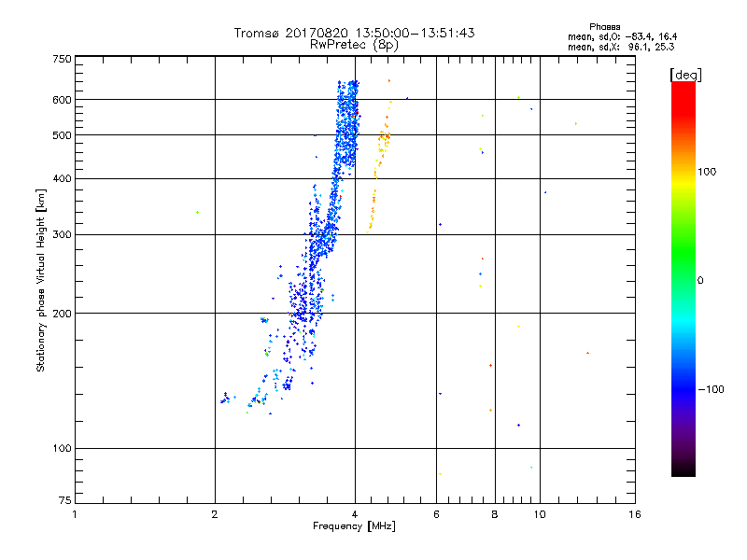Click the 'Stationary phase Virtual Height [km]' axis label
This screenshot has width=747, height=560.
tap(41, 280)
